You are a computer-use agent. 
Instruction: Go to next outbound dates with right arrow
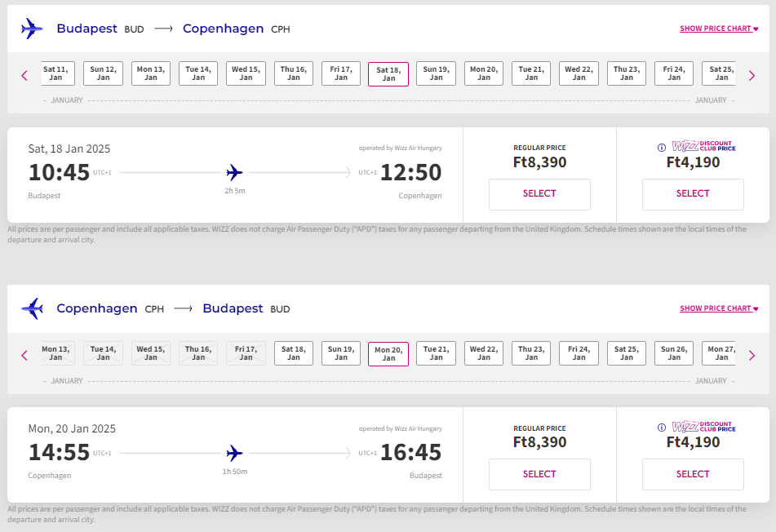click(752, 75)
